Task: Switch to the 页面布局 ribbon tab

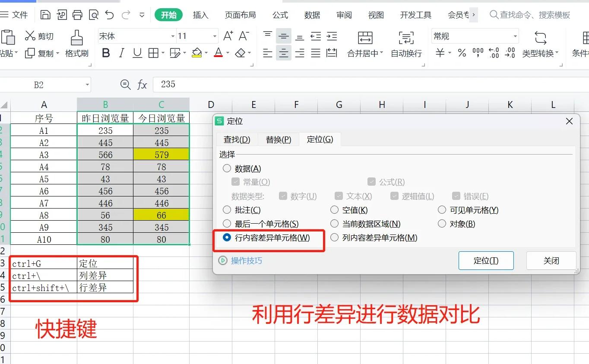Action: point(240,15)
